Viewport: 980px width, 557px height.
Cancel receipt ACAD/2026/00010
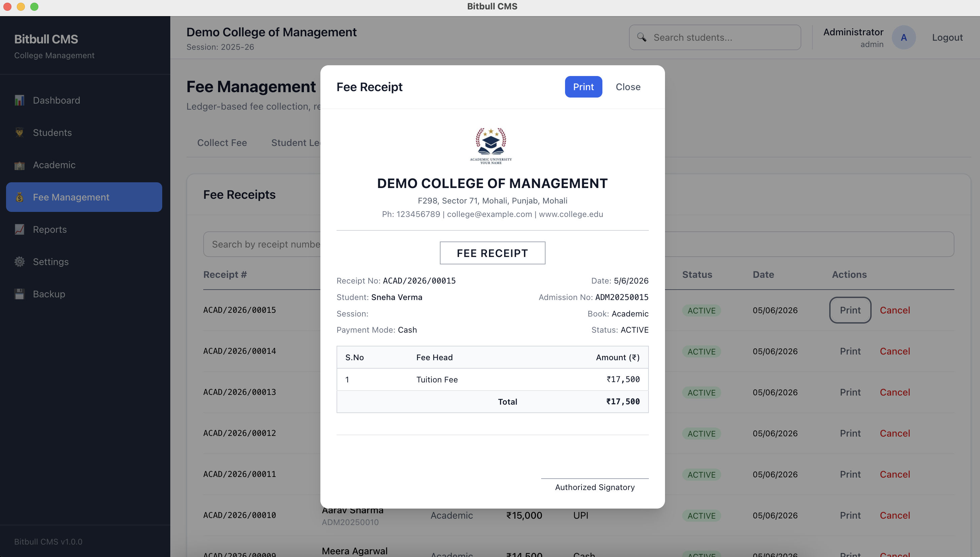895,515
